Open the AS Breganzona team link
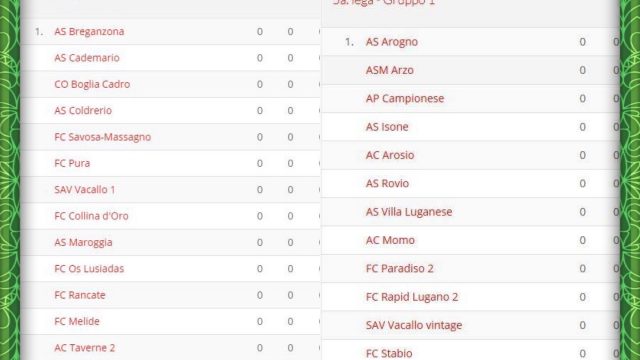 [x=89, y=31]
